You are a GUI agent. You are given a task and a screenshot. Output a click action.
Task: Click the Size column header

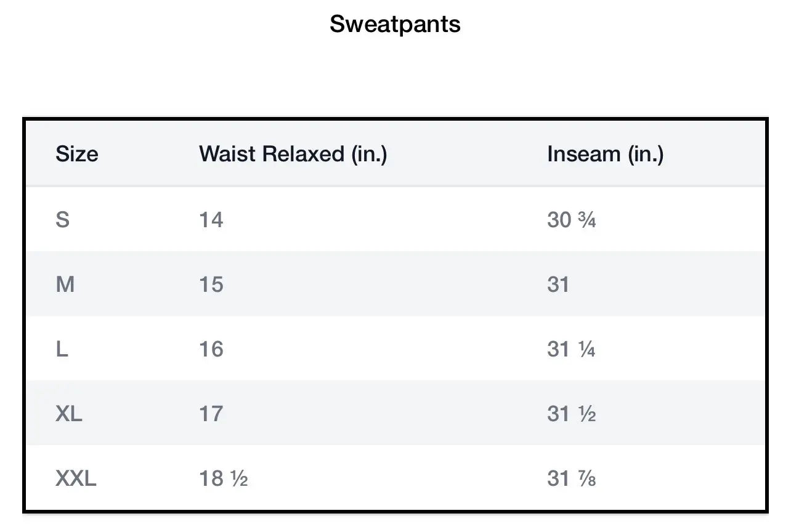[76, 154]
